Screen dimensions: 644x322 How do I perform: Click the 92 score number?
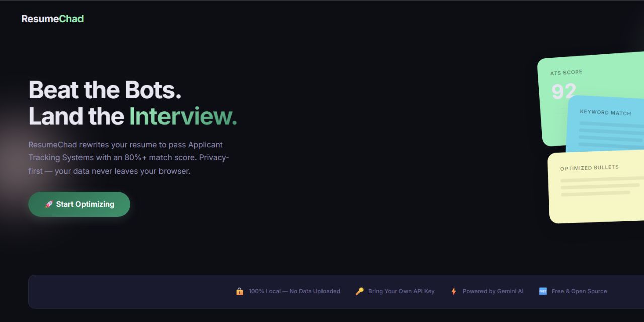(563, 91)
